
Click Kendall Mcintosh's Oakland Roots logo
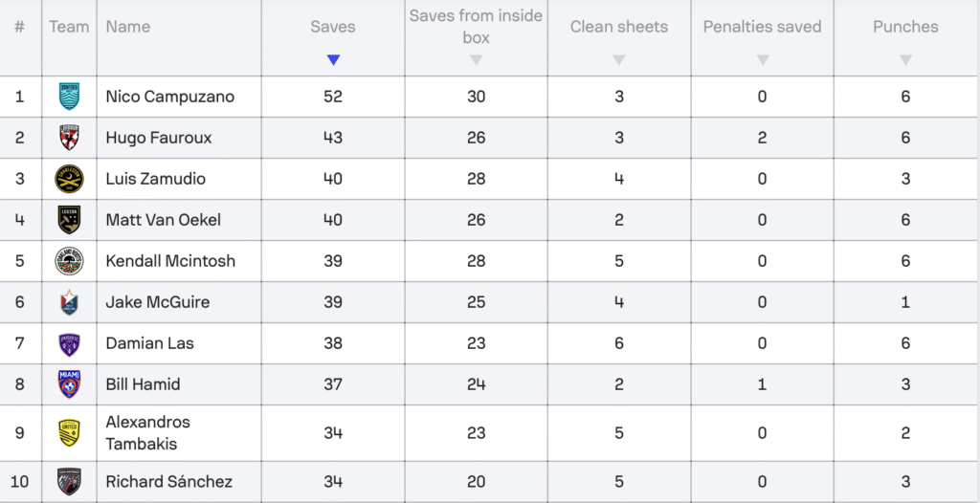69,260
